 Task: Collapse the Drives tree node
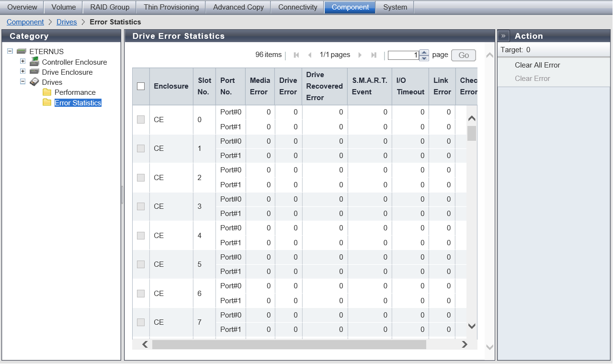23,81
